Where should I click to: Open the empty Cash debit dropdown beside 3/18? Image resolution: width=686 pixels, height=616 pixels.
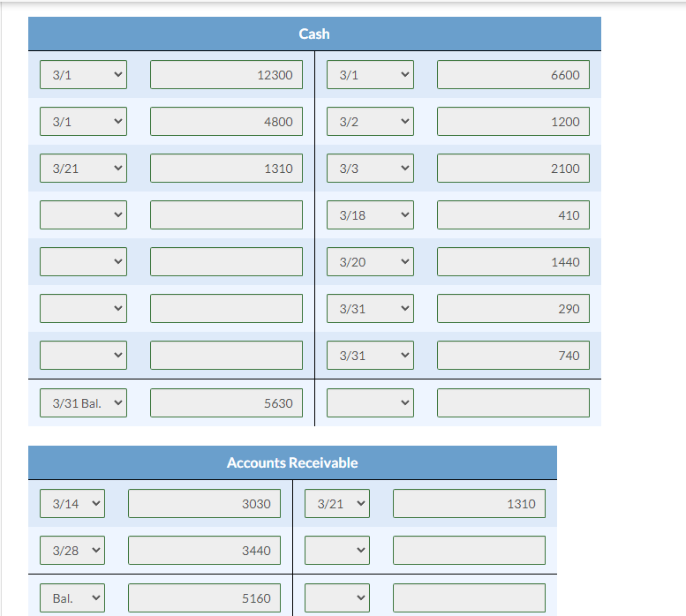83,215
